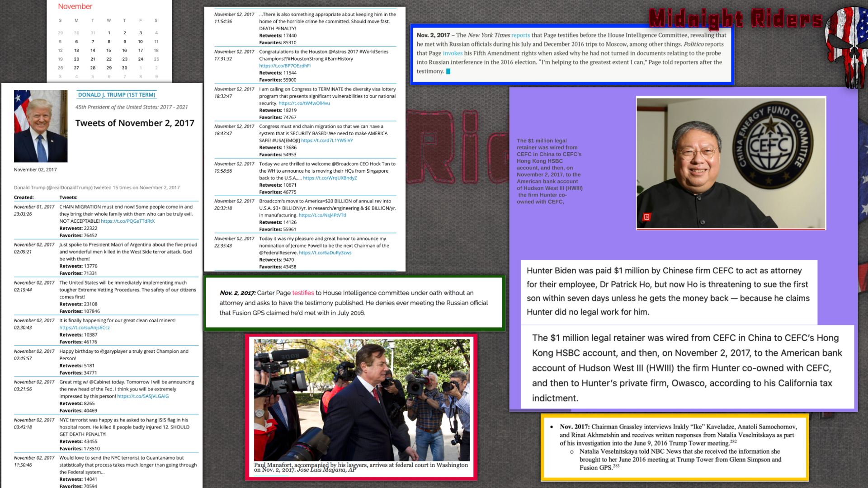Click the purple panel's horizontal scrollbar
The image size is (868, 488).
(x=540, y=410)
